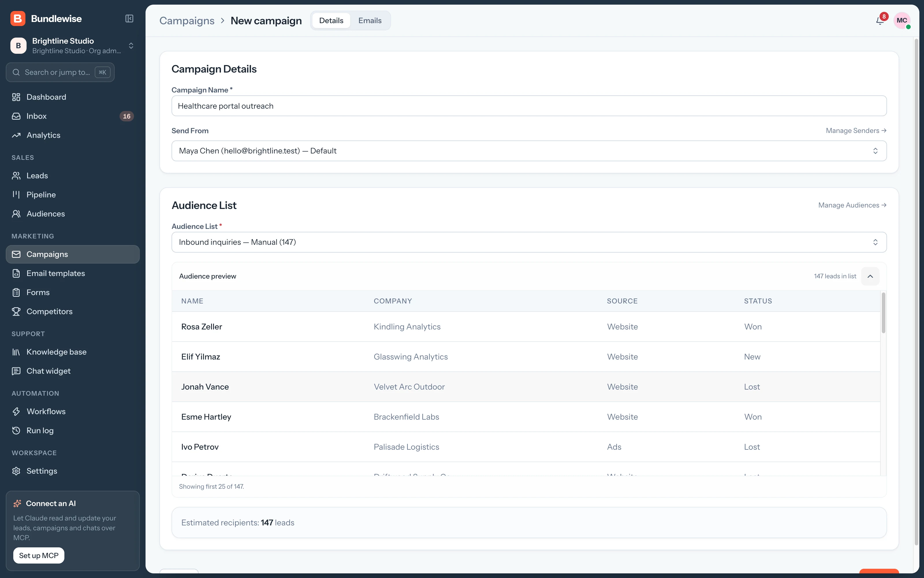Focus the Campaign Name input field
The width and height of the screenshot is (924, 578).
coord(529,106)
